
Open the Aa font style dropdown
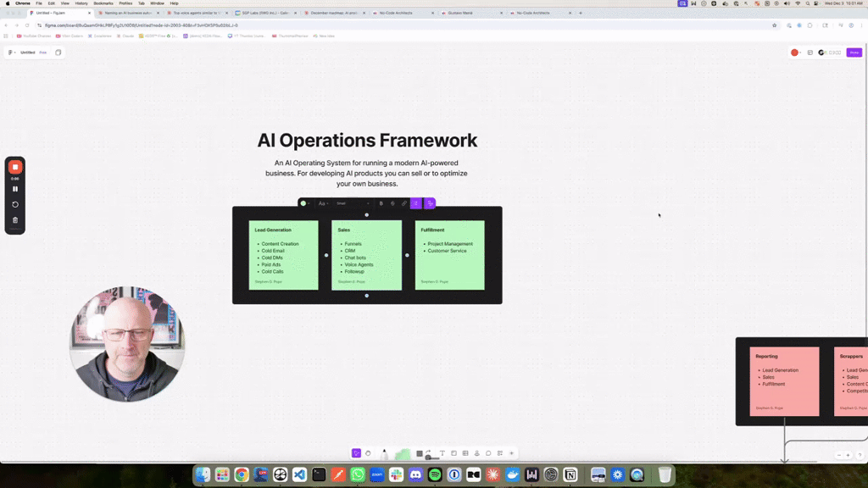tap(323, 203)
